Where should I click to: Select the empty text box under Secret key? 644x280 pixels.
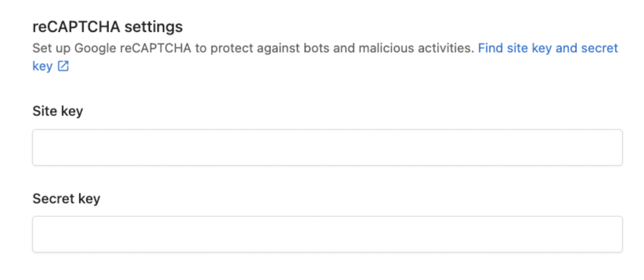[x=327, y=234]
